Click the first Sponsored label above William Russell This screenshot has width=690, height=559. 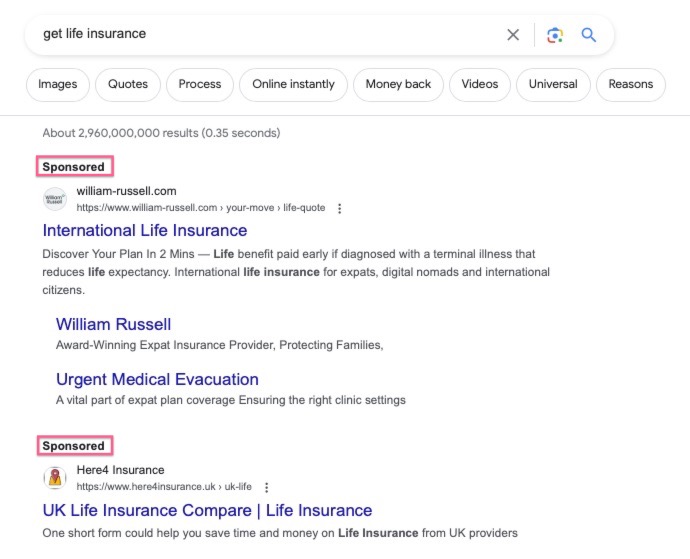(x=73, y=167)
